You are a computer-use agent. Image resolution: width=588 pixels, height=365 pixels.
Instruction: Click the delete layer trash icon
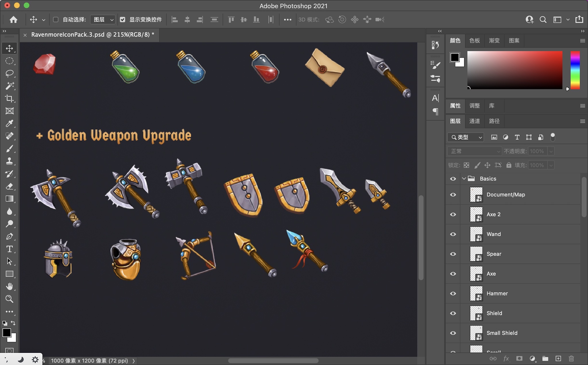point(571,358)
